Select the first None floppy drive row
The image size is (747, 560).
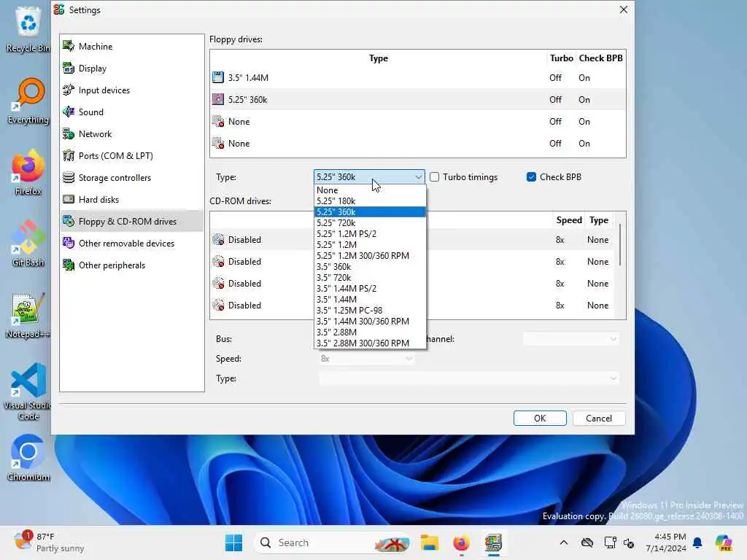418,122
